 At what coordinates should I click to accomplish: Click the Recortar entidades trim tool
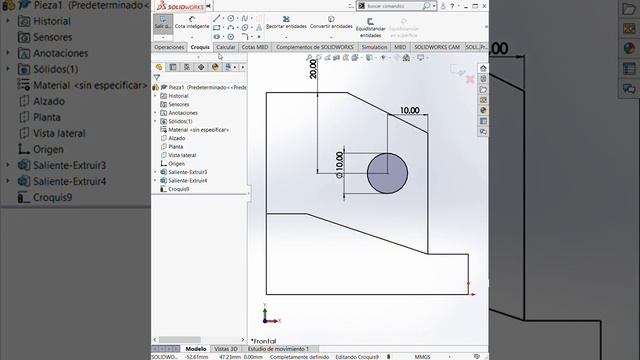[x=286, y=22]
